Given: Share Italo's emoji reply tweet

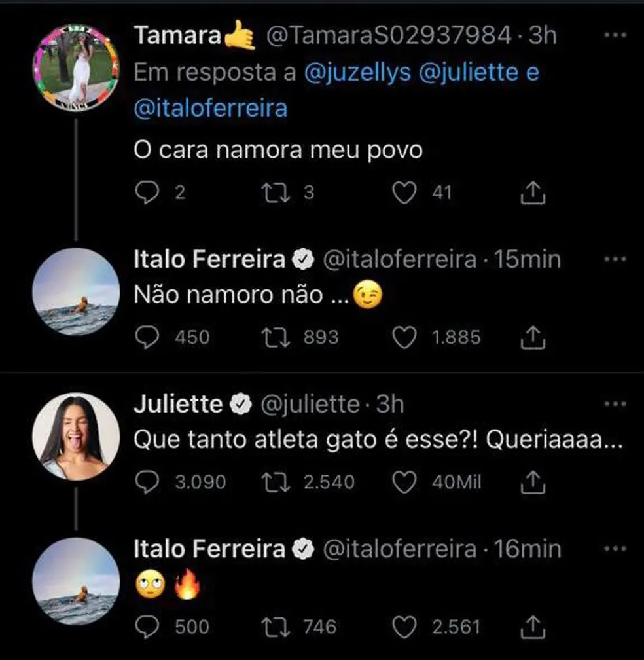Looking at the screenshot, I should pyautogui.click(x=532, y=627).
